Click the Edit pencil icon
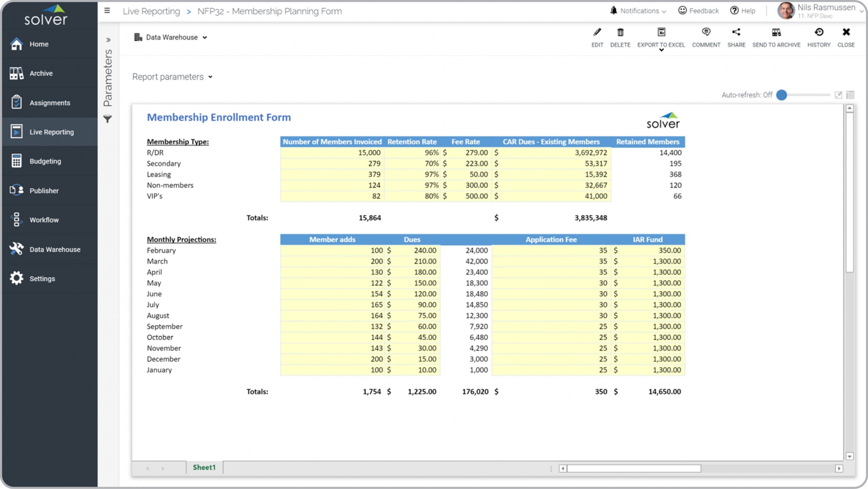The width and height of the screenshot is (868, 489). tap(597, 33)
